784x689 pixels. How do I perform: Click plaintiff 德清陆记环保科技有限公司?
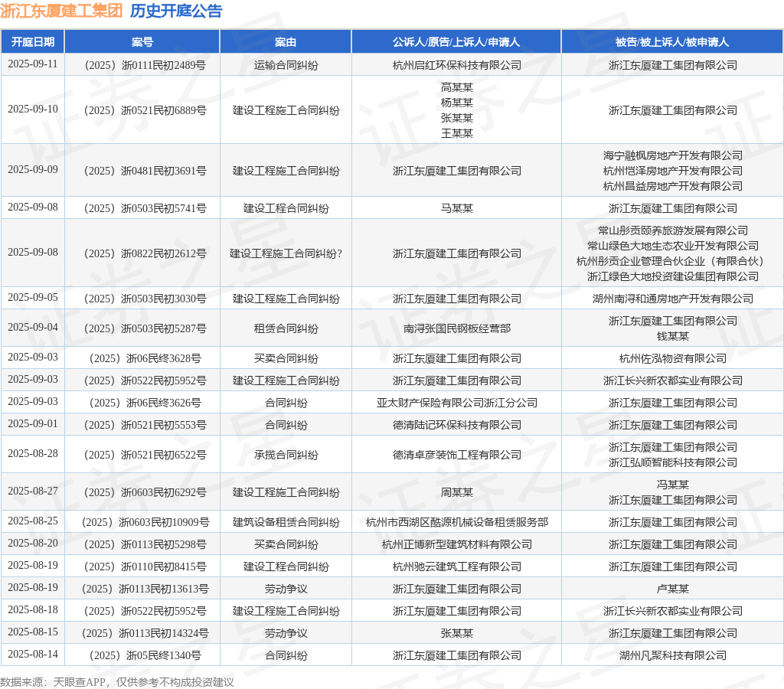457,425
